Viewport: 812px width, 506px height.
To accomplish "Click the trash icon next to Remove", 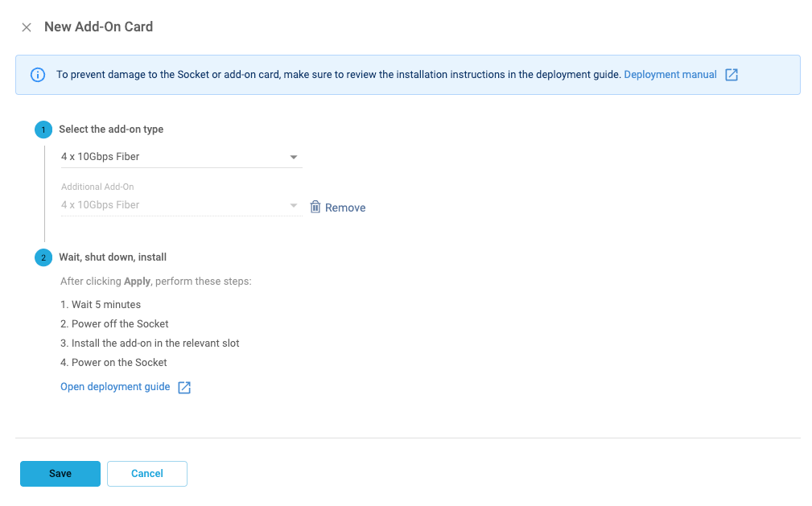I will pyautogui.click(x=315, y=207).
